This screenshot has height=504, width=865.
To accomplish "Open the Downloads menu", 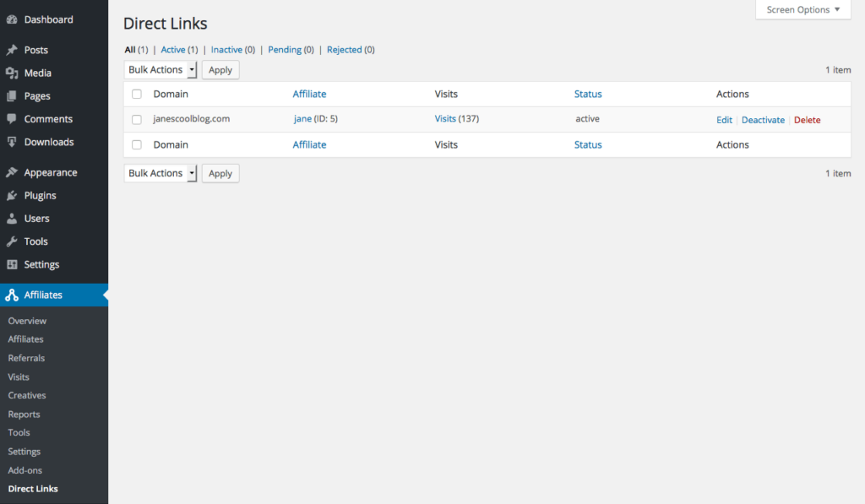I will pyautogui.click(x=48, y=142).
